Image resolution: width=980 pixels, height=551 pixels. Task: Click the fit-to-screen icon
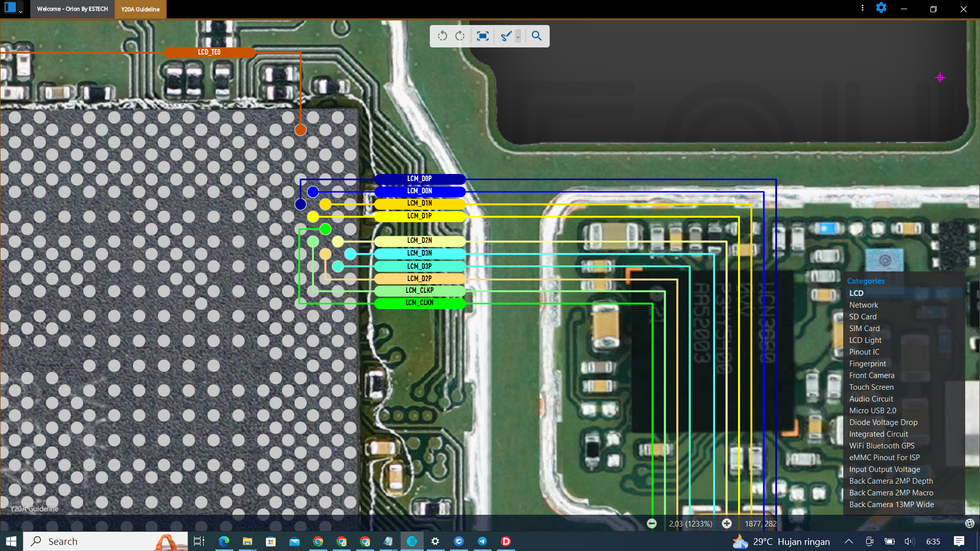click(x=482, y=36)
